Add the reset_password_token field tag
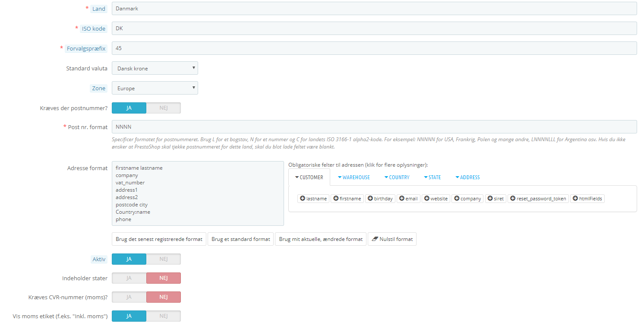Viewport: 644px width, 326px height. (x=538, y=199)
